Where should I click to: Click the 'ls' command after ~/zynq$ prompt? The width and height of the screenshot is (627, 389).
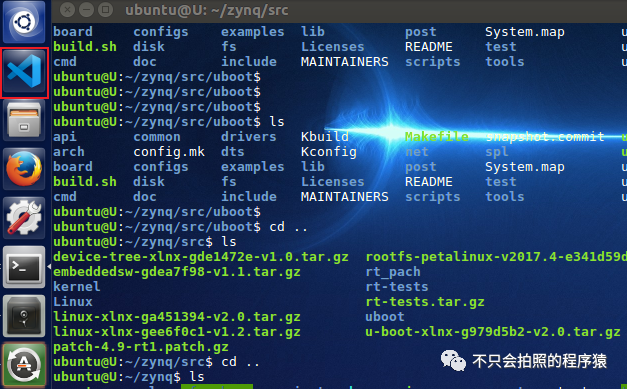click(197, 377)
